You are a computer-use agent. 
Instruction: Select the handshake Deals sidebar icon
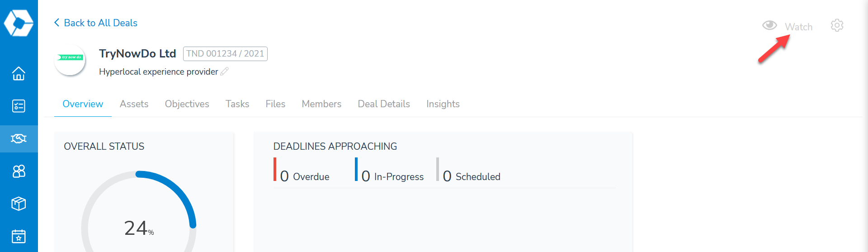(19, 138)
